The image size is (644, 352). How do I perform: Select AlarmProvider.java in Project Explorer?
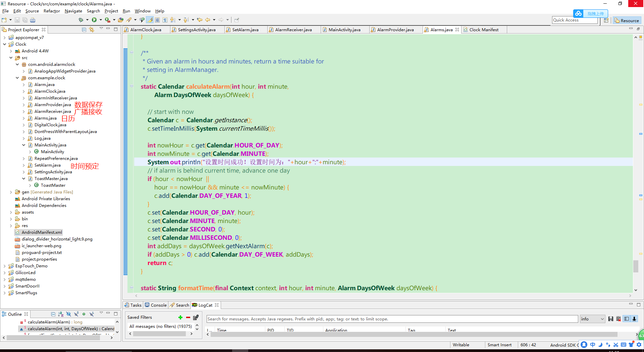click(x=53, y=104)
